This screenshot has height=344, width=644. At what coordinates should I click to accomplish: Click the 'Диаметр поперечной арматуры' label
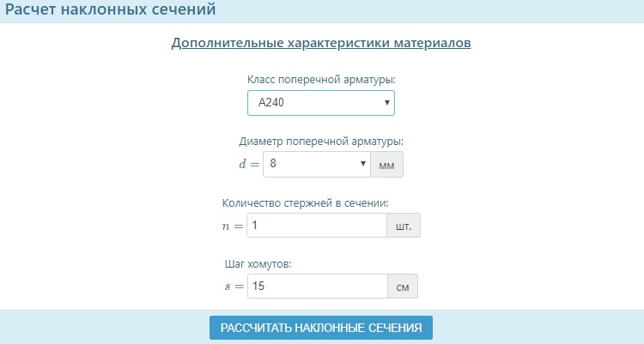point(321,141)
